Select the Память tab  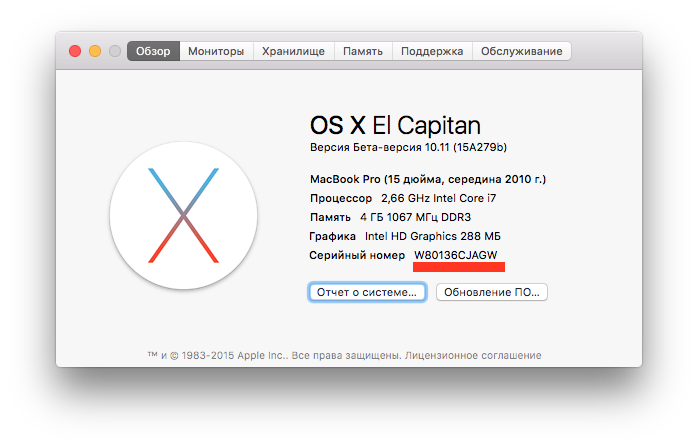(363, 51)
